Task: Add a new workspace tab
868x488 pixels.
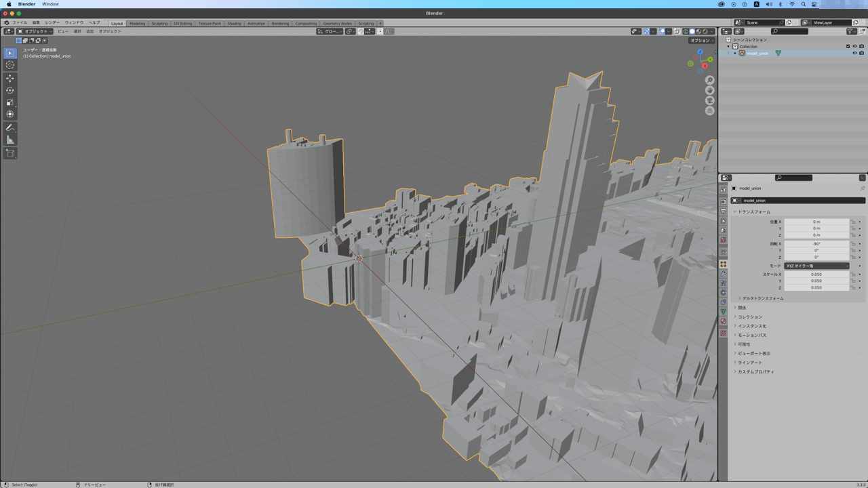Action: (380, 23)
